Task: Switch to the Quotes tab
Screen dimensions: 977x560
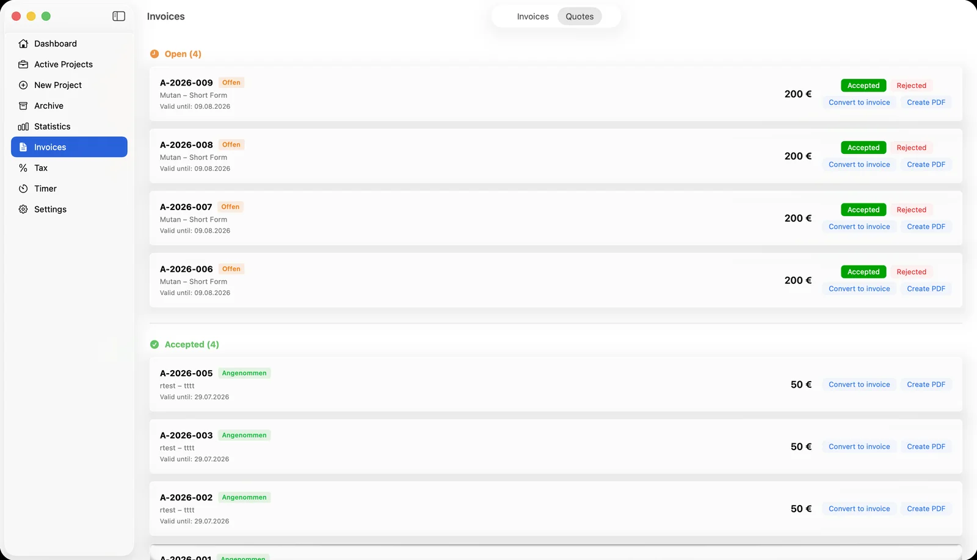Action: 579,16
